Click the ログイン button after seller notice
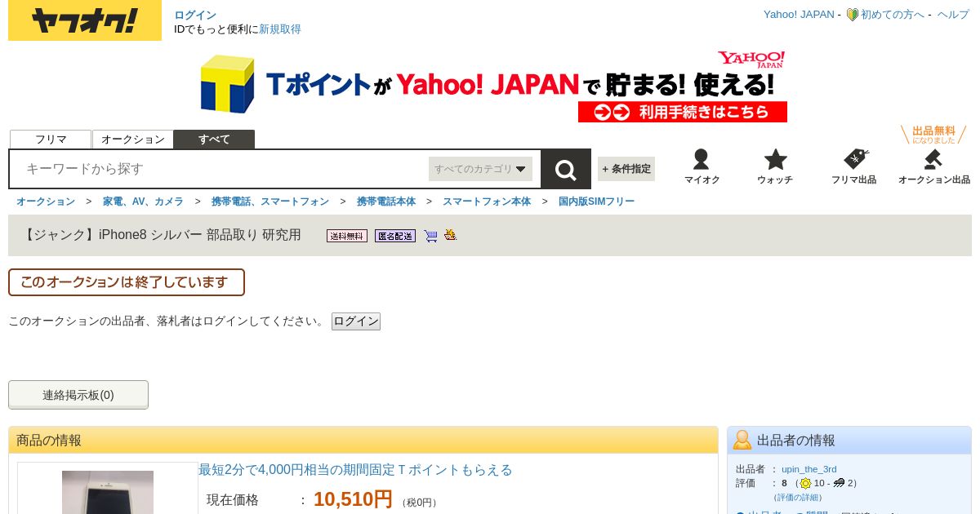980x514 pixels. point(356,321)
